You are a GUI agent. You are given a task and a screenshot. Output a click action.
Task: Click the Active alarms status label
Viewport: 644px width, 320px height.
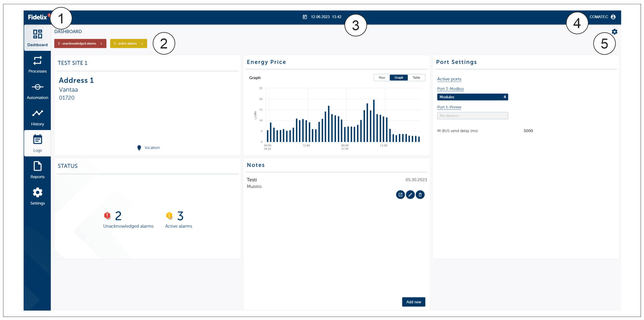point(178,226)
